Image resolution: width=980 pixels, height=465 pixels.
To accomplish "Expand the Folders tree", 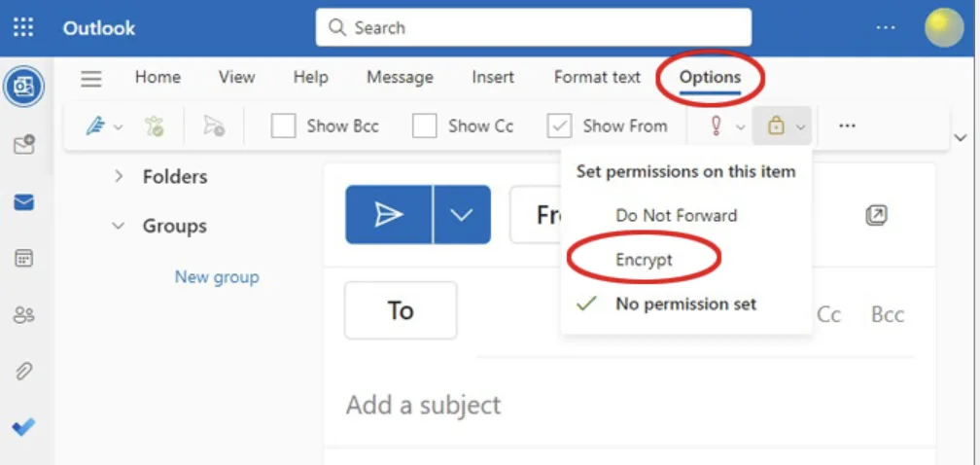I will click(x=119, y=176).
